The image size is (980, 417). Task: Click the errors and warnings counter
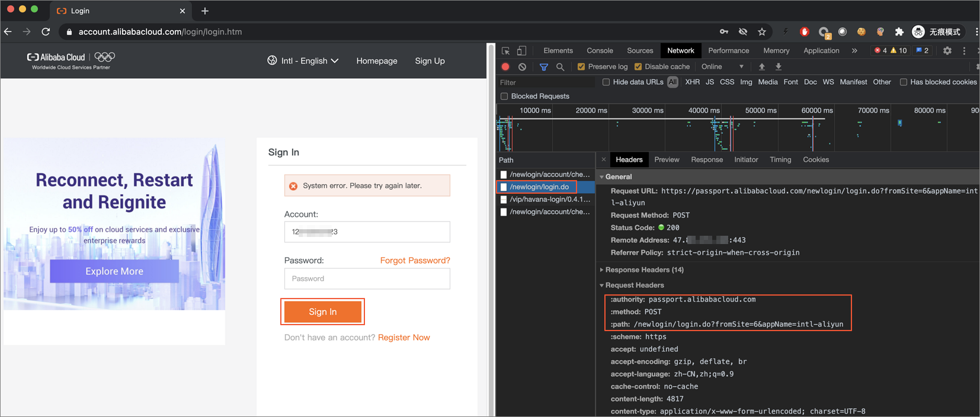(x=891, y=51)
